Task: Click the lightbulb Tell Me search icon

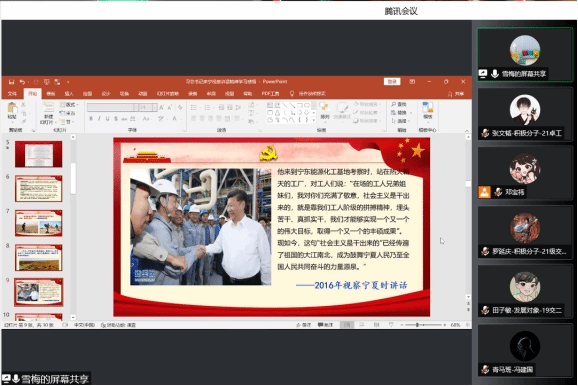Action: click(292, 94)
